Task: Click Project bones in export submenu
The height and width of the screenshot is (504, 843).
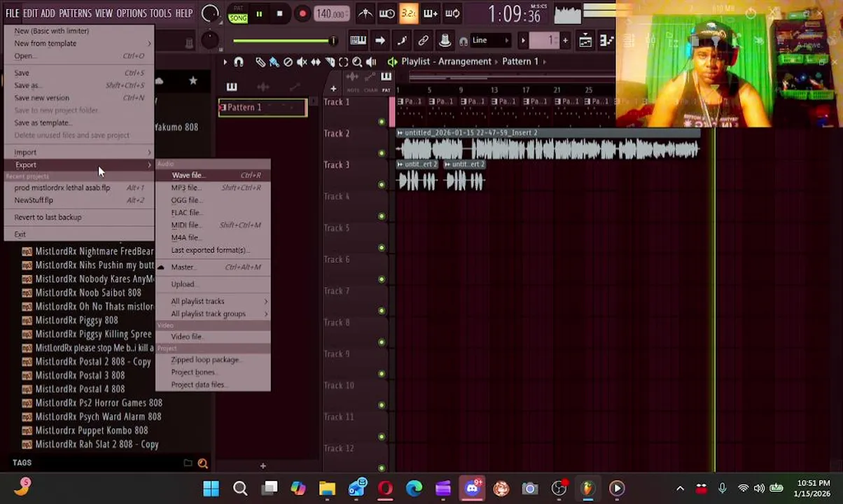Action: [x=213, y=372]
